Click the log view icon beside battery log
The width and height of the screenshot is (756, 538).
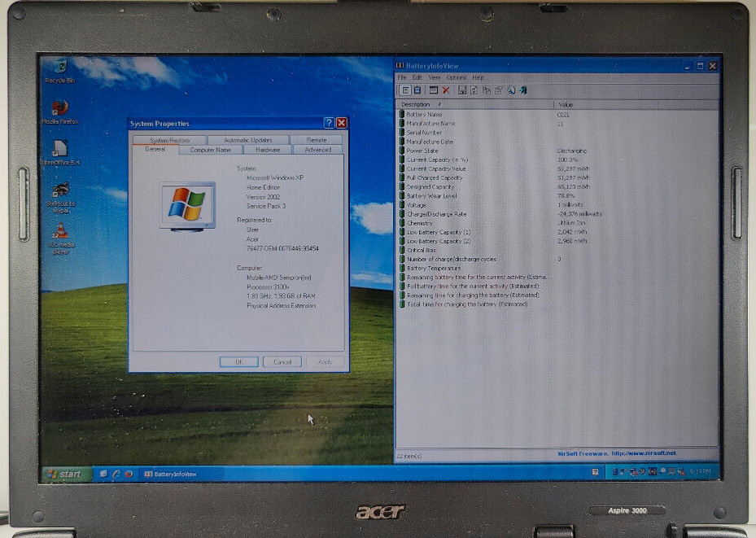click(434, 90)
